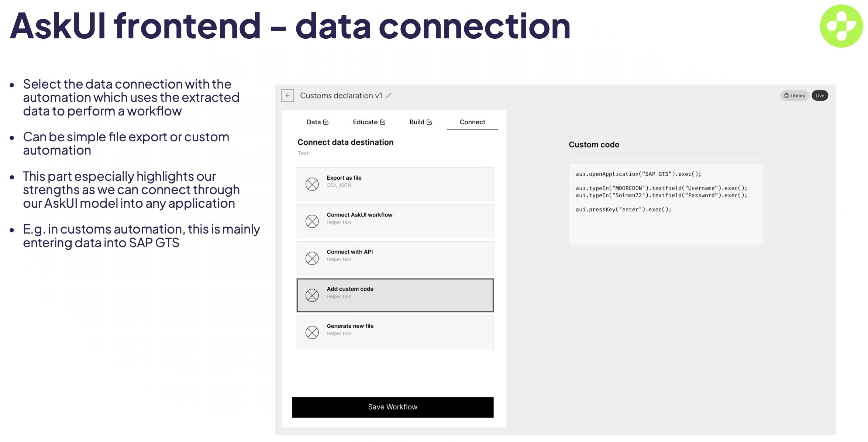The image size is (868, 442).
Task: Open the Build tab
Action: (x=420, y=122)
